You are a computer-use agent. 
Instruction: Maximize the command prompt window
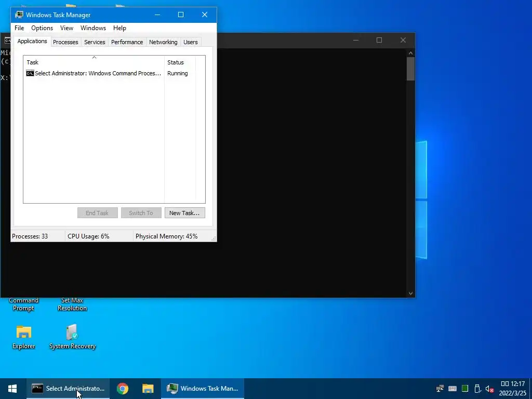click(x=379, y=40)
